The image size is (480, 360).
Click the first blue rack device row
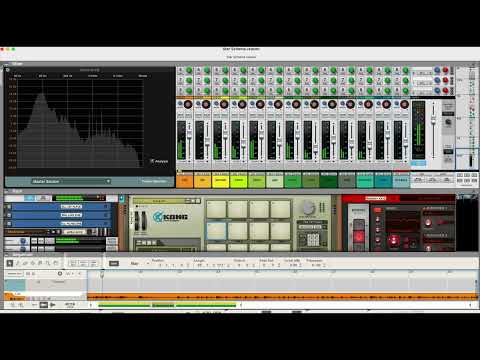coord(61,207)
